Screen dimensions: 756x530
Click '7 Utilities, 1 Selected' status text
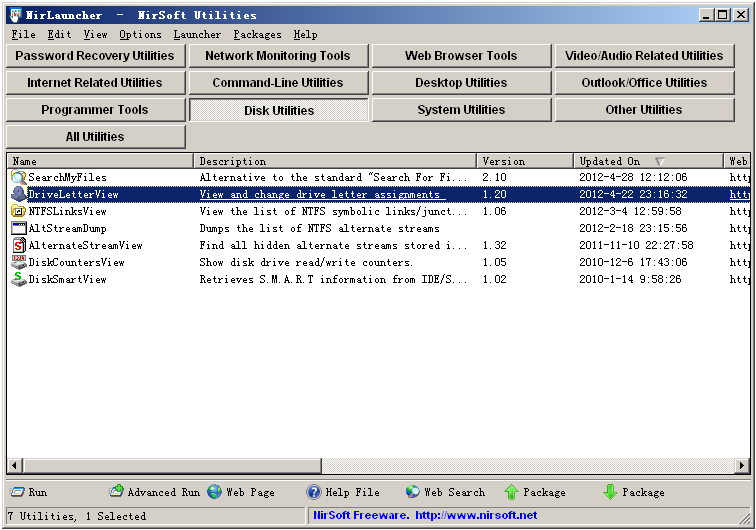point(77,516)
